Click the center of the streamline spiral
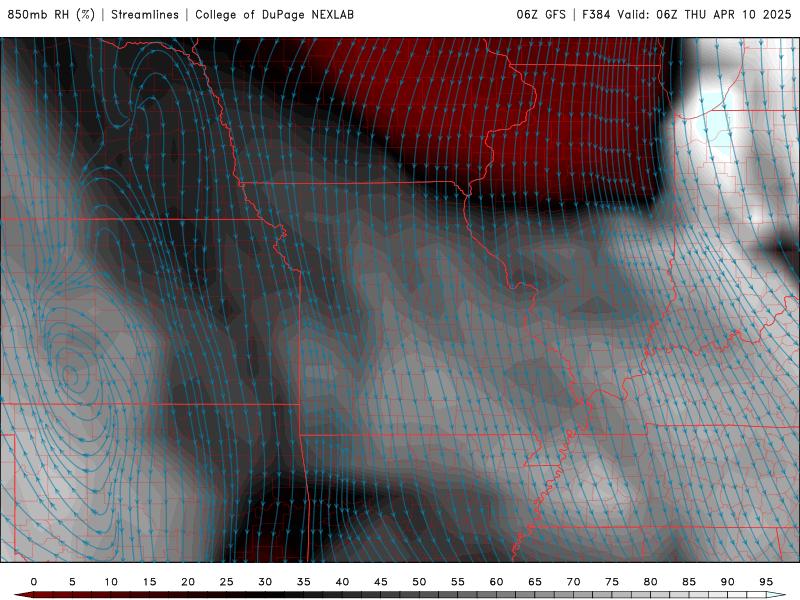The height and width of the screenshot is (600, 800). point(71,377)
